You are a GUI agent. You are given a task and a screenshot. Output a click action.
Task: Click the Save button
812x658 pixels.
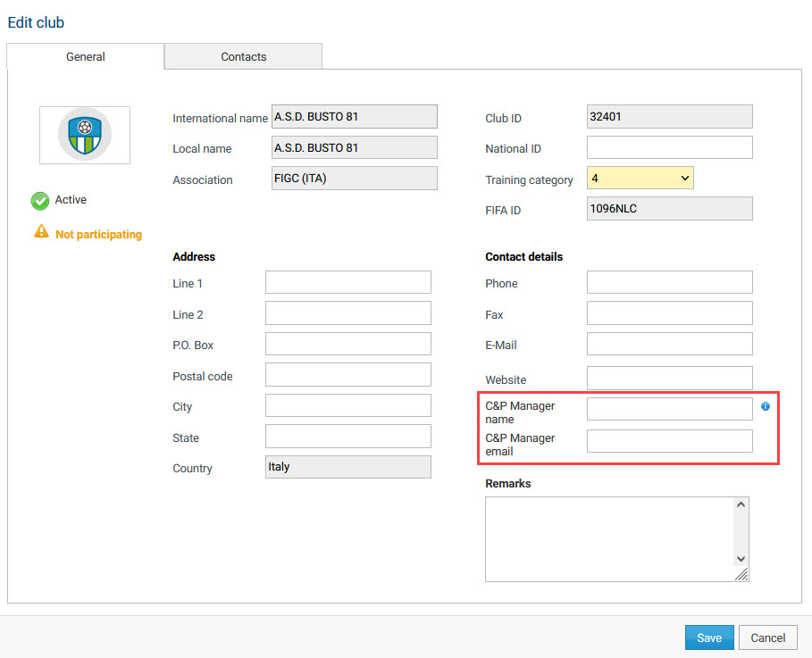click(709, 637)
